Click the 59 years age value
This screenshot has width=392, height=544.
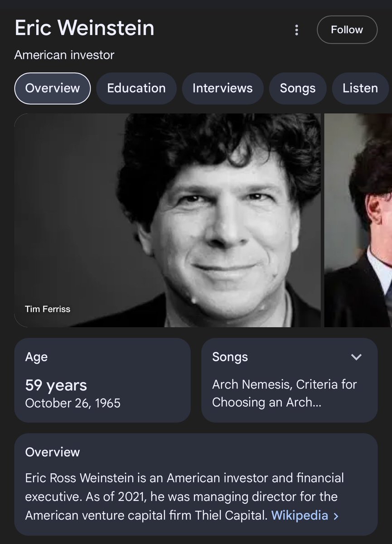(x=56, y=385)
